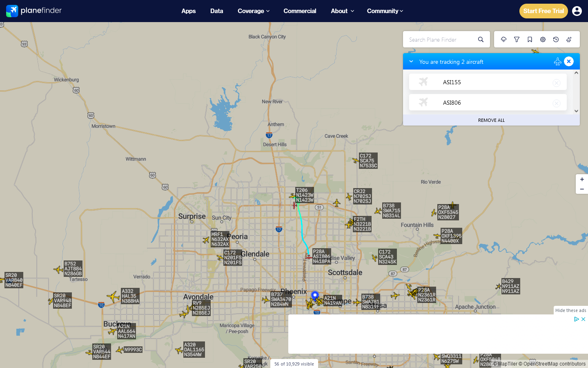This screenshot has height=368, width=588.
Task: Select the SWA781 B738 aircraft icon
Action: [x=357, y=302]
